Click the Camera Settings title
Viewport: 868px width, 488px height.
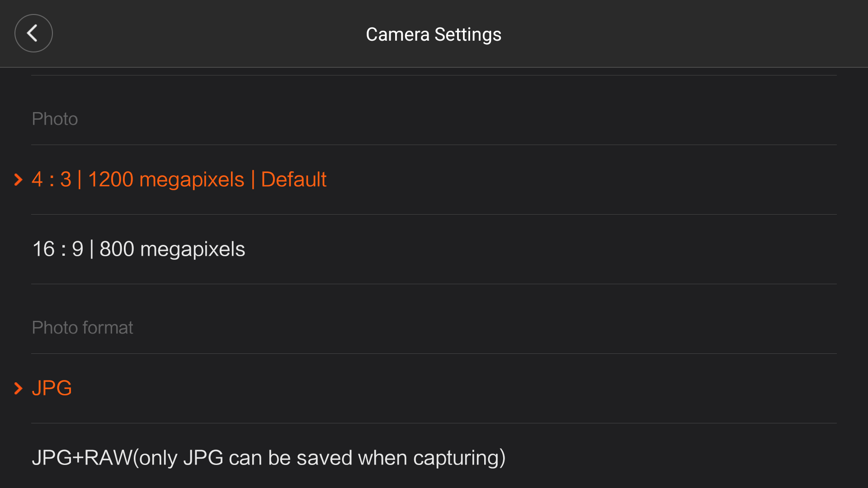point(433,35)
